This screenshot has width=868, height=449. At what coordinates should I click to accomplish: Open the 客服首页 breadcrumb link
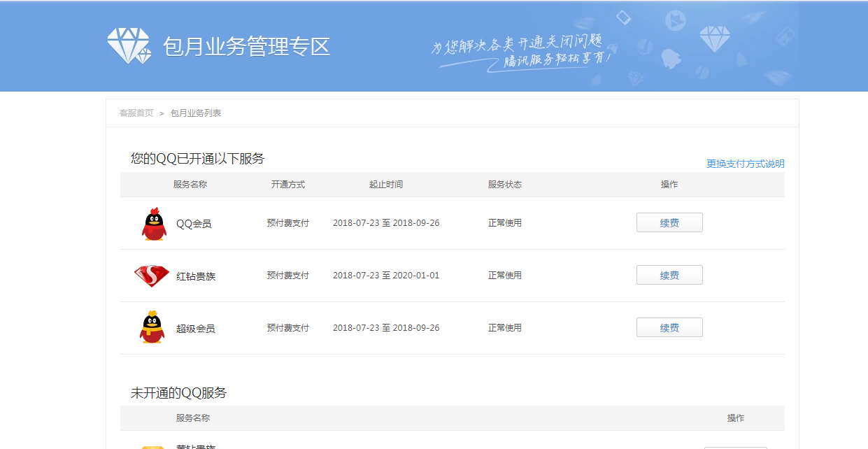tap(136, 113)
